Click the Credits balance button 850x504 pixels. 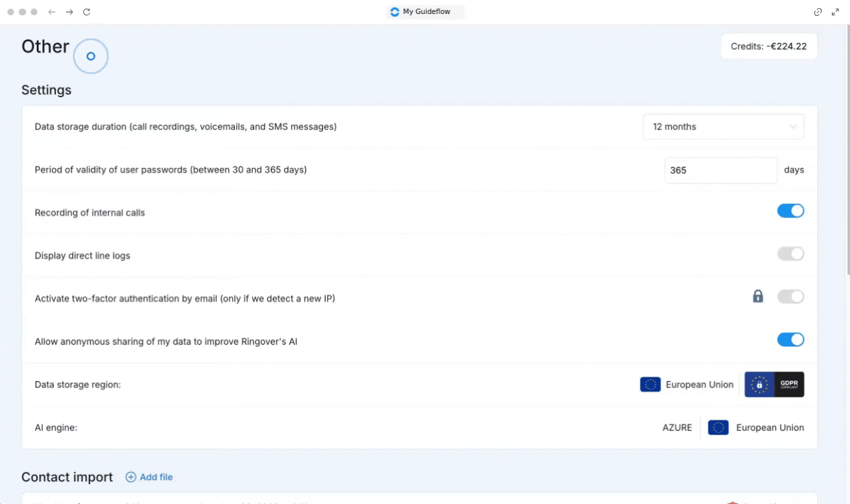click(x=769, y=47)
